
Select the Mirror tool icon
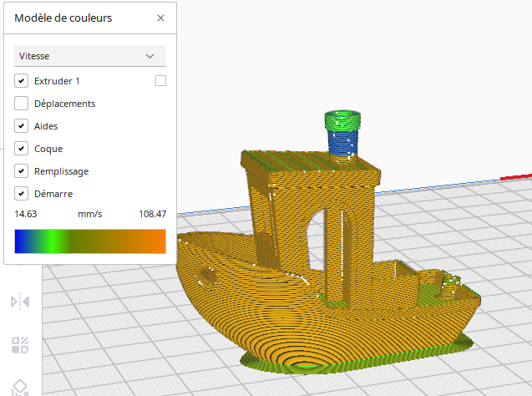click(x=20, y=302)
